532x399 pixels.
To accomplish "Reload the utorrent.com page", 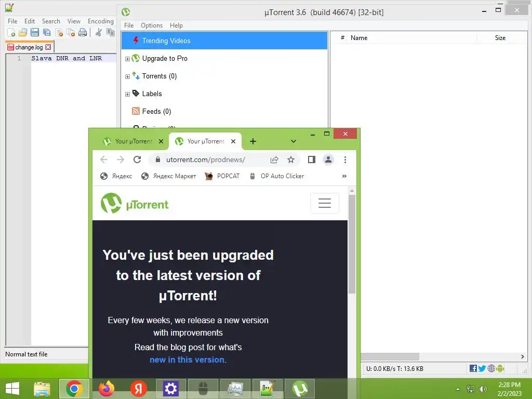I will coord(137,159).
